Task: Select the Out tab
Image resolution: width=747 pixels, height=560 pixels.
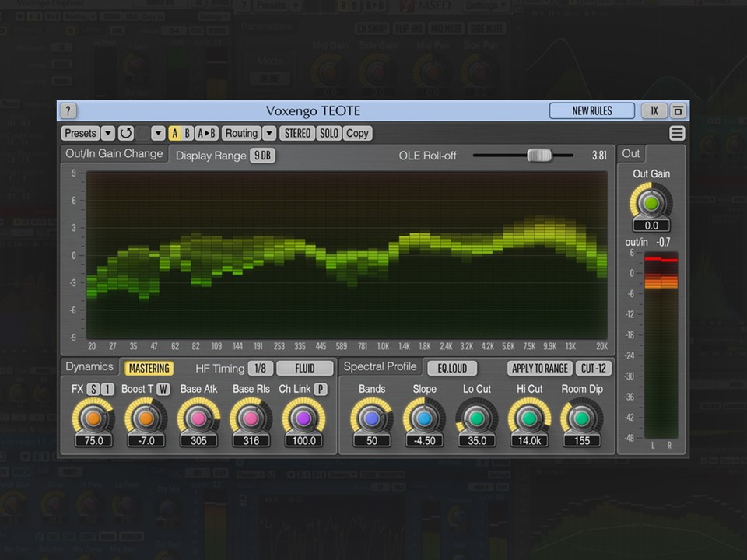Action: coord(631,153)
